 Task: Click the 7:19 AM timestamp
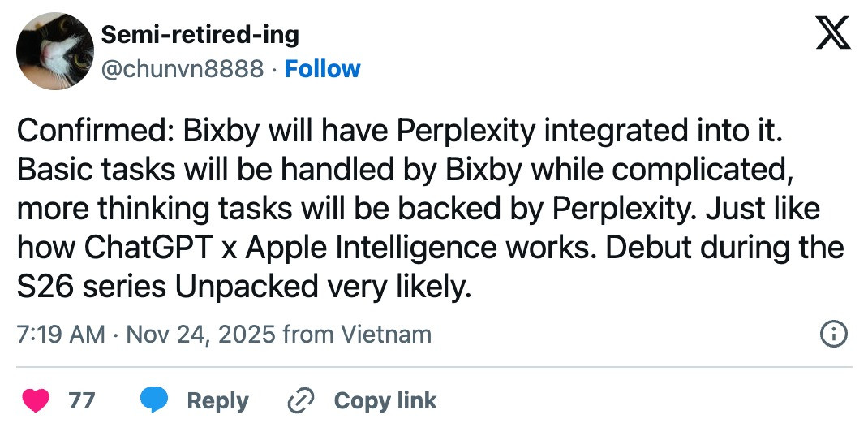coord(60,334)
